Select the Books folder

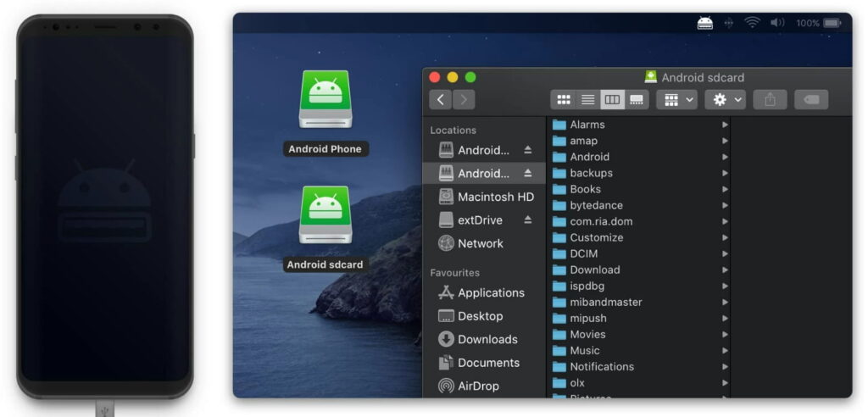[639, 189]
